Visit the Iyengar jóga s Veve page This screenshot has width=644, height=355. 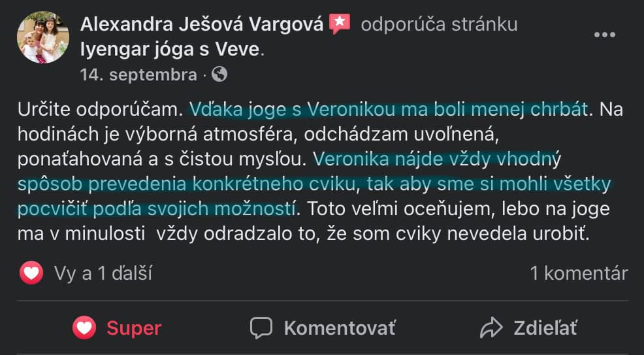click(x=170, y=49)
